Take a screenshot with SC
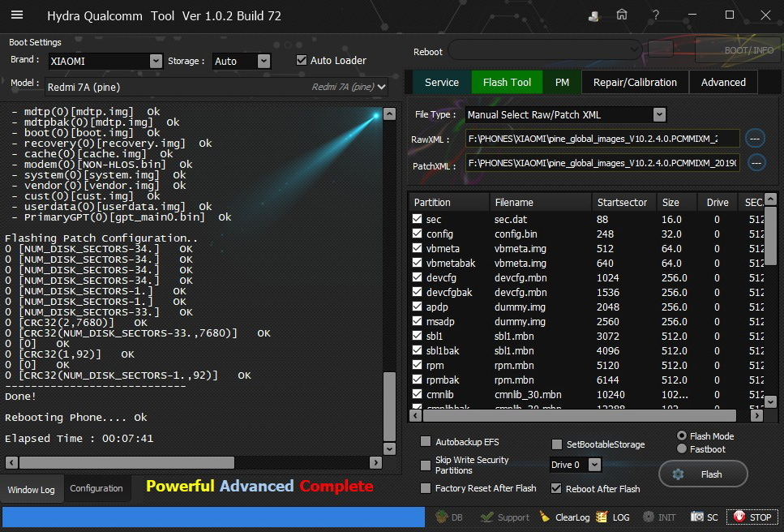 [x=704, y=517]
